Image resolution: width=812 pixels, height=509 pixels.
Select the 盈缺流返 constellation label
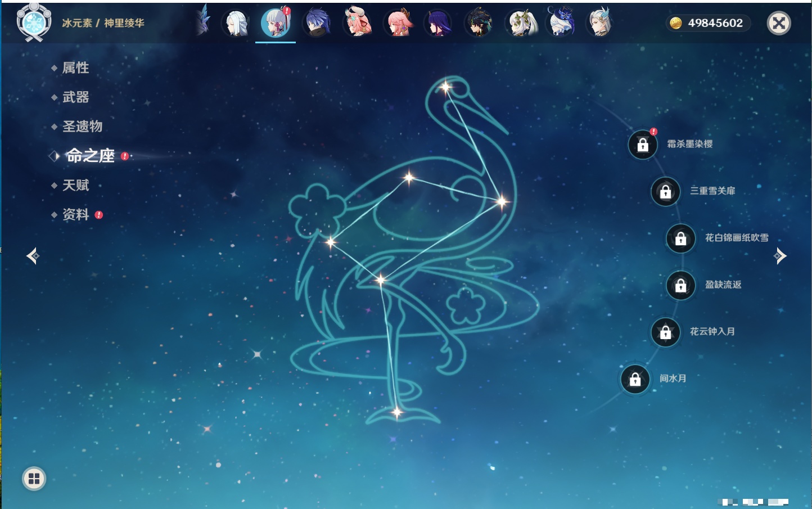coord(723,285)
